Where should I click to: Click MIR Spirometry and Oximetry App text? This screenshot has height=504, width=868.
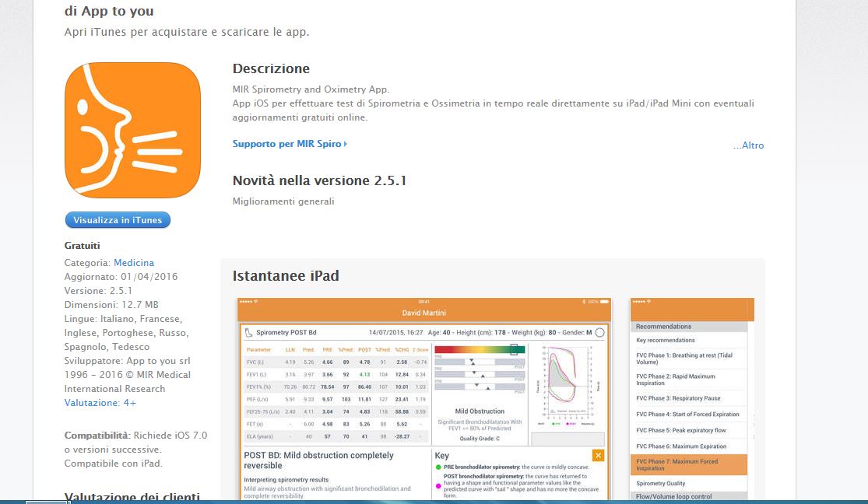tap(311, 89)
